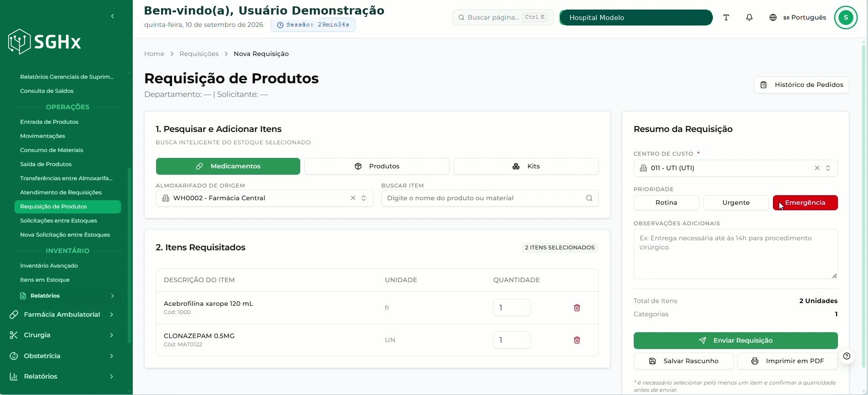Open Almoxarifado de Origem dropdown arrows
868x395 pixels.
coord(364,198)
